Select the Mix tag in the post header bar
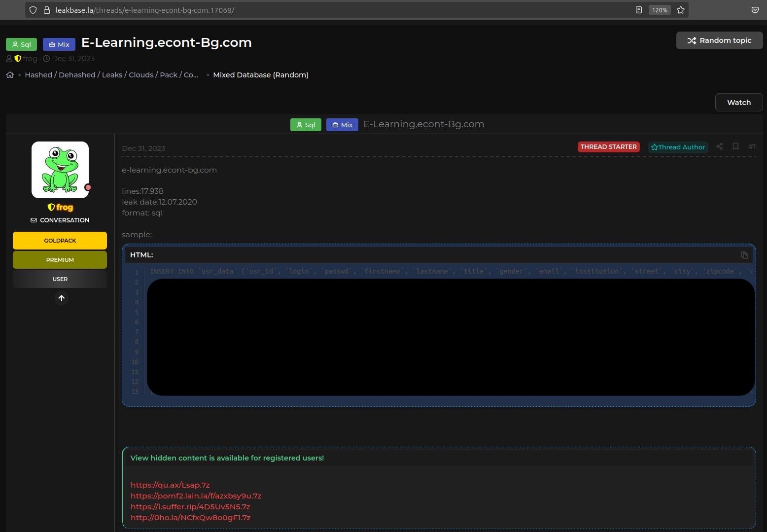 click(342, 125)
